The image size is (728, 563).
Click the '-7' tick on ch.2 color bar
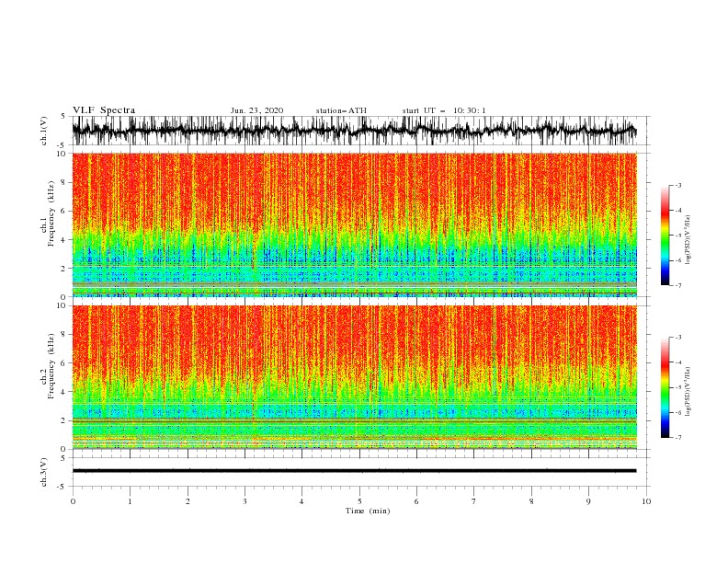tap(678, 437)
